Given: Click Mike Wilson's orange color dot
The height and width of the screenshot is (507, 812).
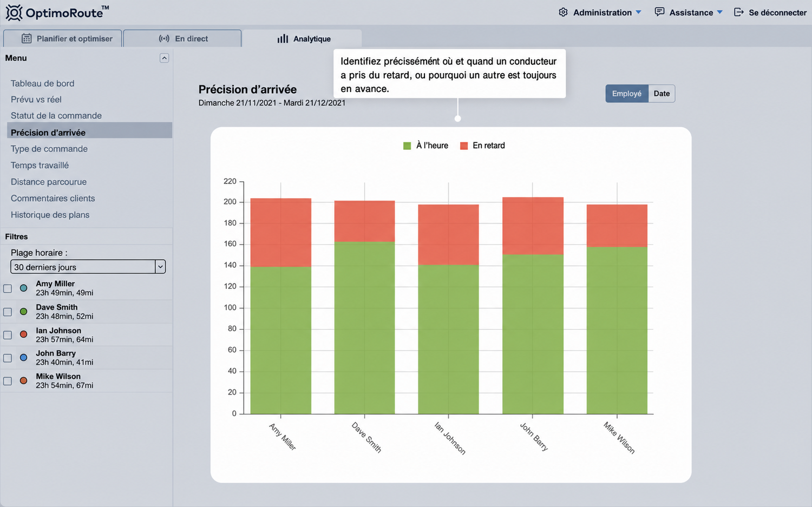Looking at the screenshot, I should click(x=23, y=381).
